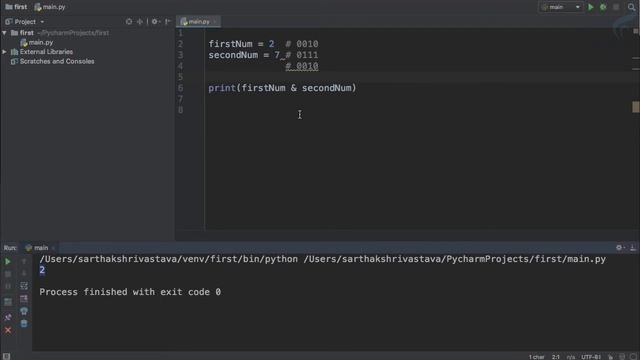Close Run panel with red X icon
Image resolution: width=640 pixels, height=360 pixels.
[x=7, y=330]
